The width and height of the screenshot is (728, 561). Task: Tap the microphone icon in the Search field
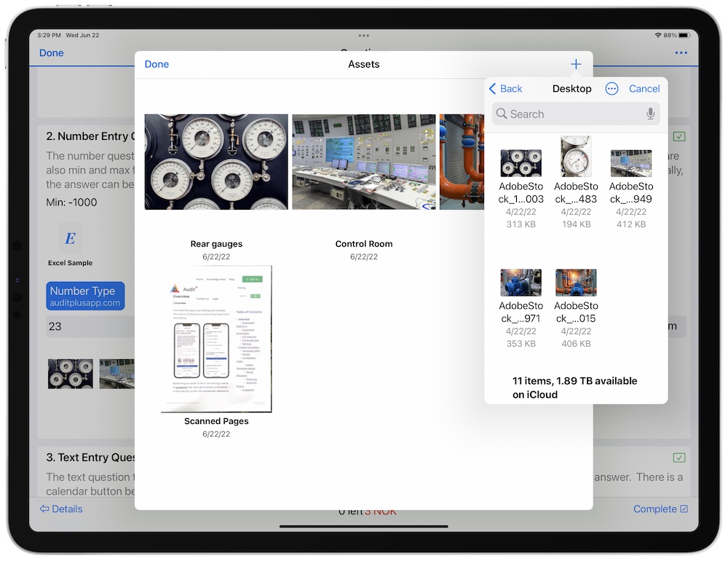pyautogui.click(x=650, y=114)
